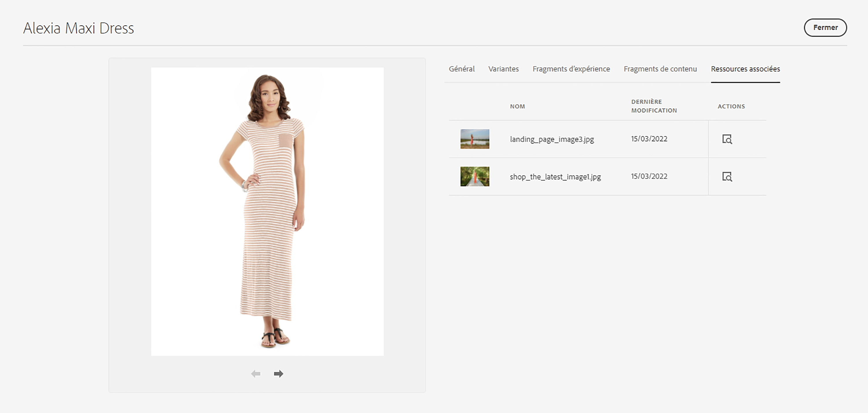Click the Fermer button

(825, 28)
